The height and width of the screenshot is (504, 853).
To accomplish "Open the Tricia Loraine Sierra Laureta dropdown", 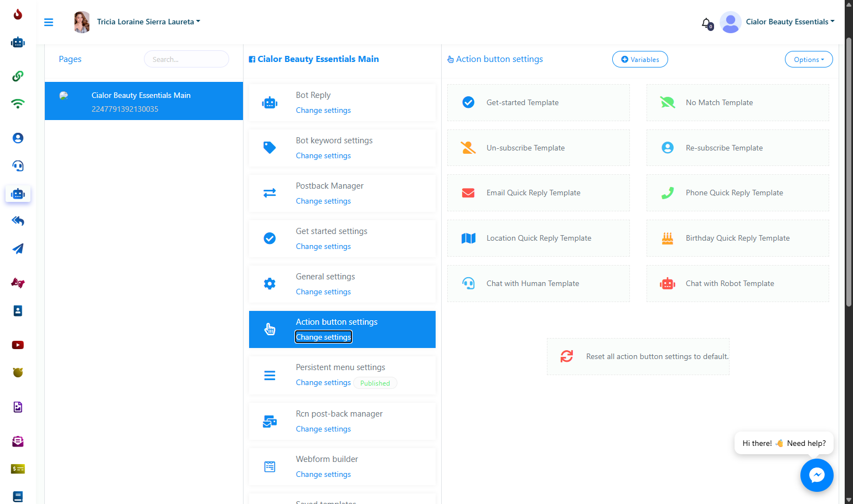I will [148, 22].
